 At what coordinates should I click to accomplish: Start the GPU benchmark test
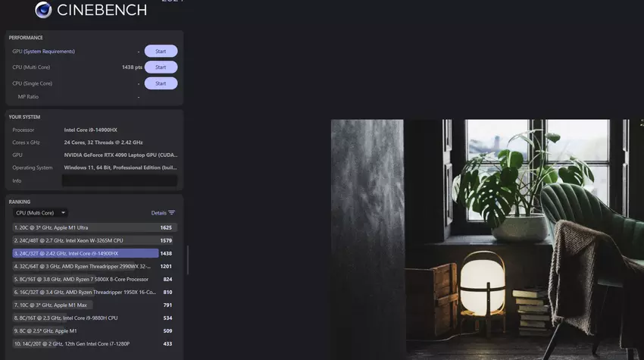click(x=161, y=52)
